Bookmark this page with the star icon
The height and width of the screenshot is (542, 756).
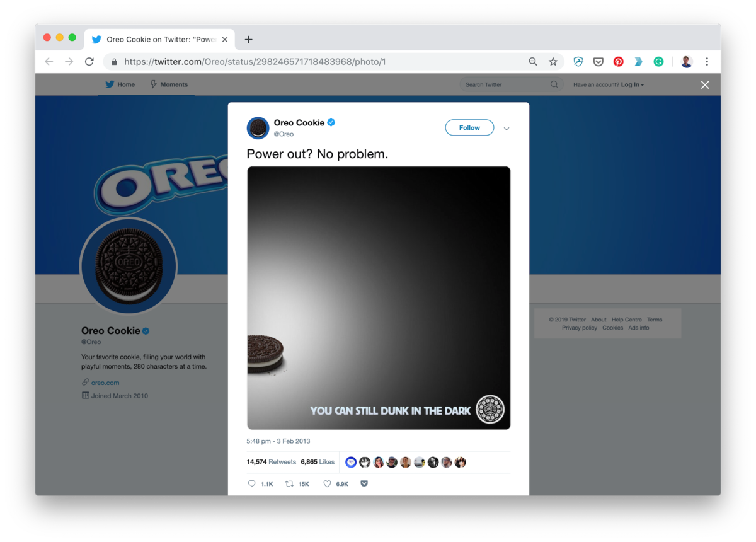(553, 62)
